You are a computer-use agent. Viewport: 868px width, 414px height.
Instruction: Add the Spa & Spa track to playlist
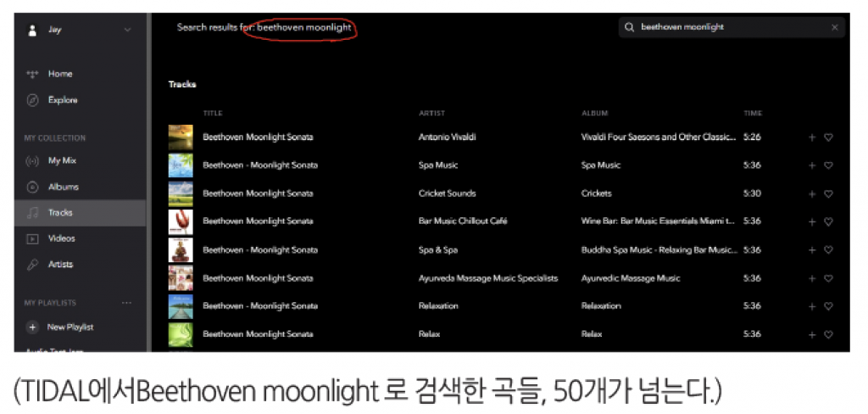tap(812, 250)
